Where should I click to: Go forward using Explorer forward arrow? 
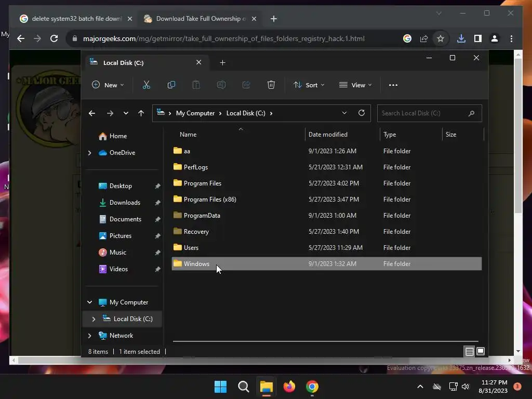110,113
